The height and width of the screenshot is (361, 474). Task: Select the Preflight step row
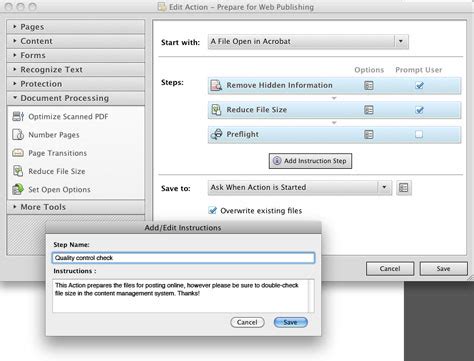point(334,134)
